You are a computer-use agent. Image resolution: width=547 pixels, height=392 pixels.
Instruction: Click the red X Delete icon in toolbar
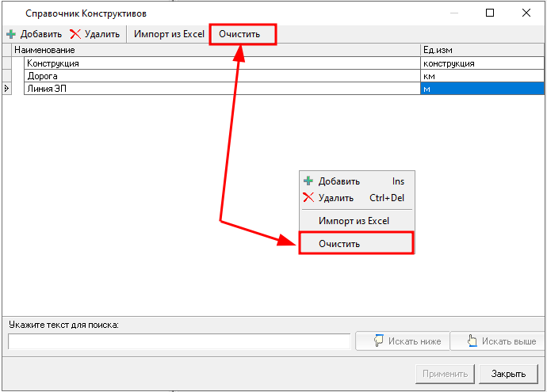(75, 35)
